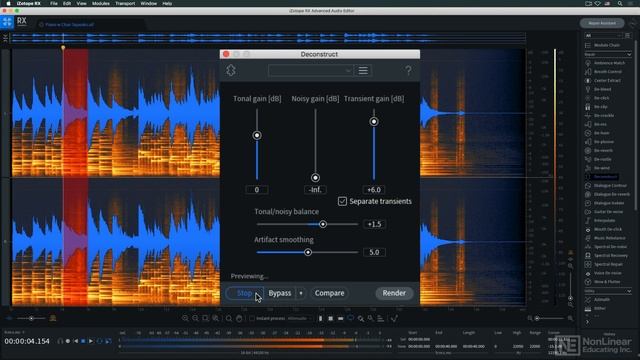The height and width of the screenshot is (360, 640).
Task: Click the zoom in magnifier icon
Action: [x=185, y=318]
